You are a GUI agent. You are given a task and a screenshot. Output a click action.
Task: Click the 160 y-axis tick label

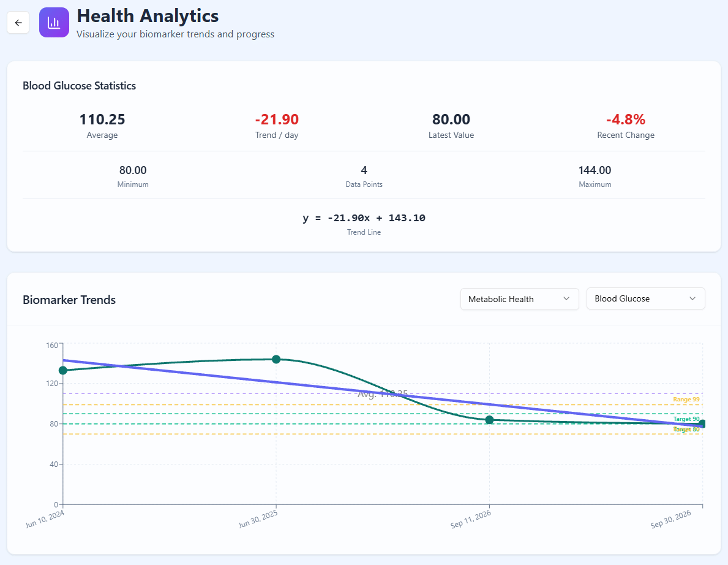click(x=52, y=345)
